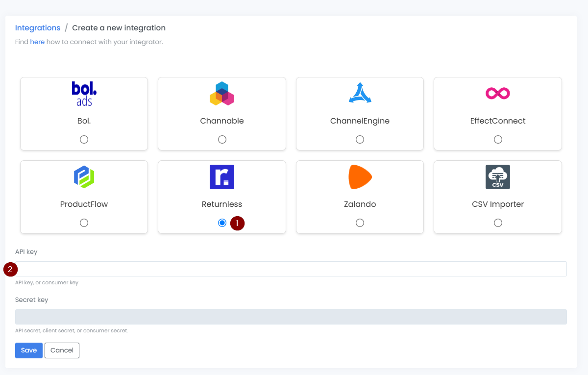Click the Returnless logo
This screenshot has width=588, height=375.
pos(222,177)
